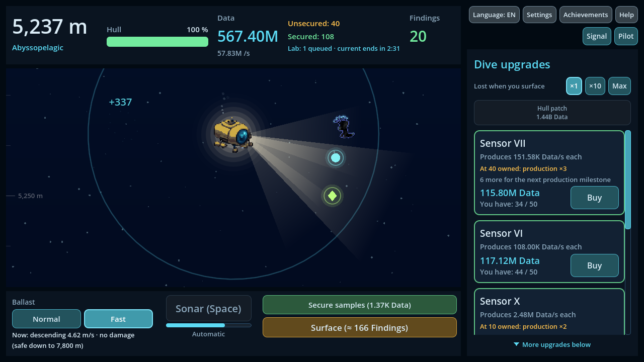Click the 57.83M /s rate text
The height and width of the screenshot is (362, 644).
pyautogui.click(x=233, y=53)
